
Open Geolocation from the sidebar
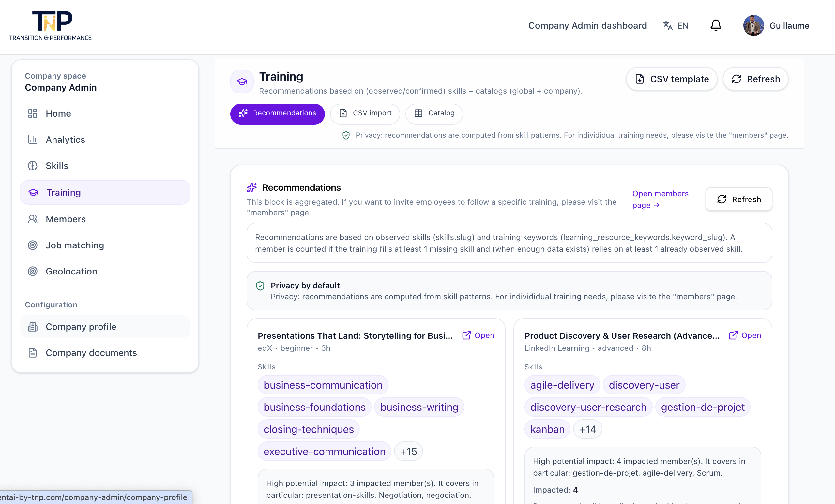71,271
